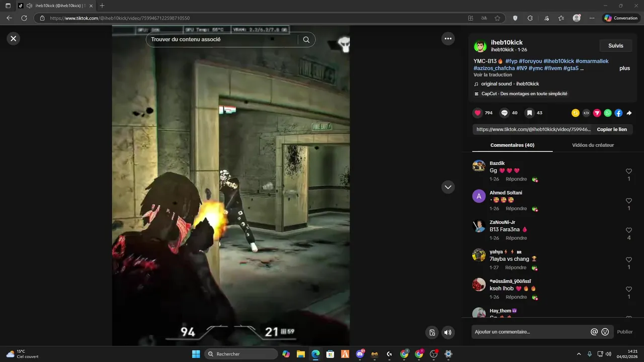Like Ahmed Soltani's comment
This screenshot has width=644, height=362.
[628, 201]
